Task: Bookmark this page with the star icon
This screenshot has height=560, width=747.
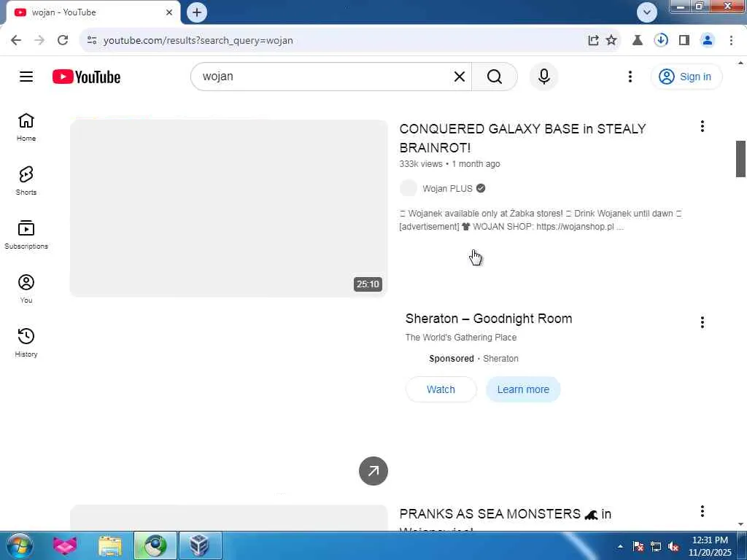Action: click(611, 41)
